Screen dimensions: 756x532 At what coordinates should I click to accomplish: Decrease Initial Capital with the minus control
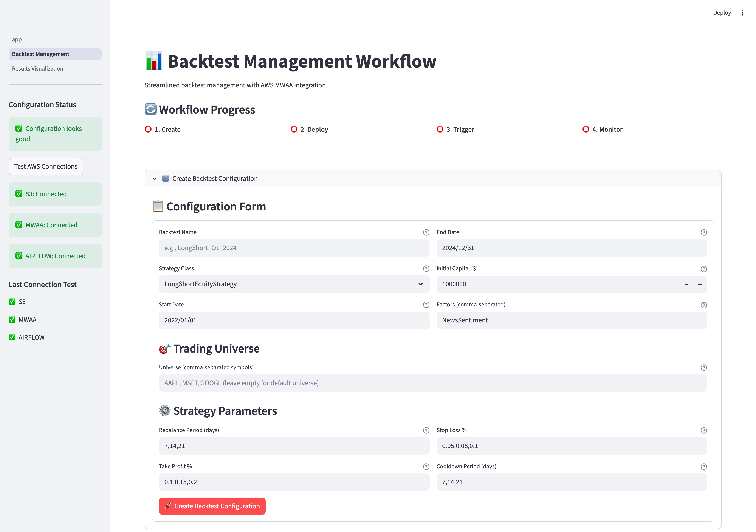(x=686, y=284)
